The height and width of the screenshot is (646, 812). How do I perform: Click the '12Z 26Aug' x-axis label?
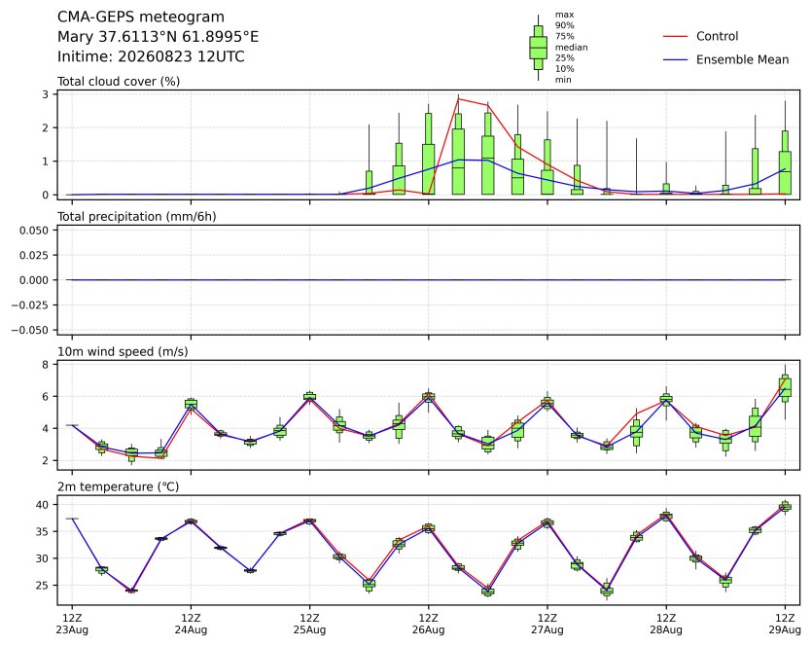tap(428, 624)
